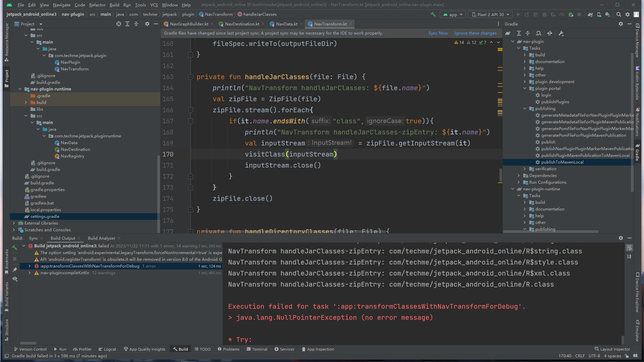This screenshot has width=644, height=362.
Task: Expand :app:transformClassesWithNavTransformForDebug error node
Action: pos(30,266)
